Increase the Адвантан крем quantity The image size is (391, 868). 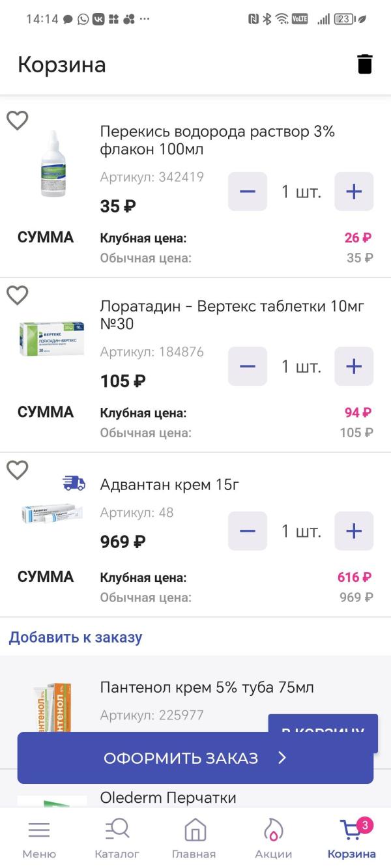[354, 531]
